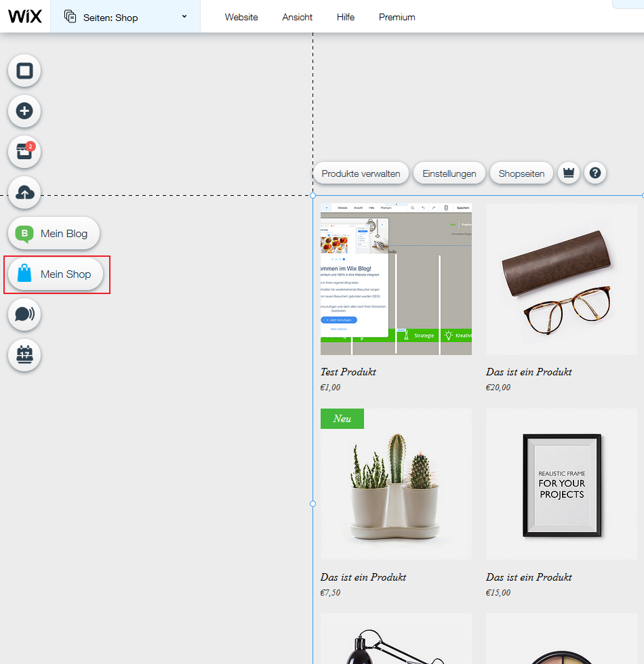644x664 pixels.
Task: Click the crown upgrade icon
Action: (568, 173)
